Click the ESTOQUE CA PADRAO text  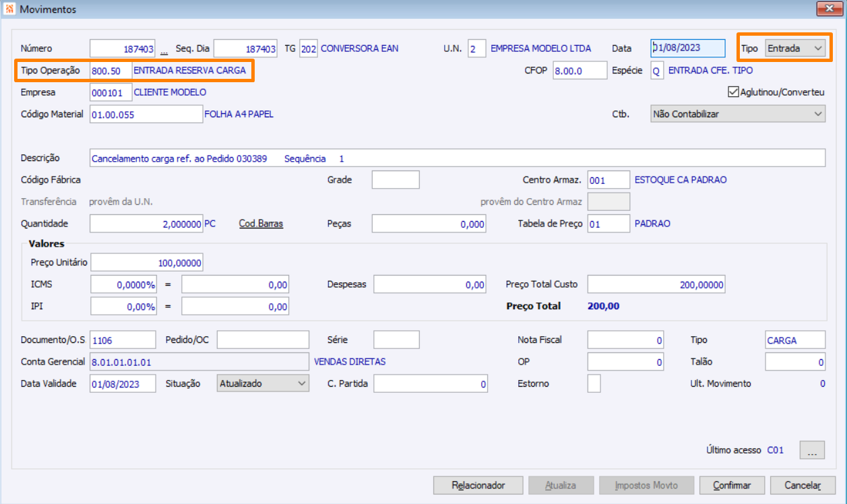click(x=681, y=180)
